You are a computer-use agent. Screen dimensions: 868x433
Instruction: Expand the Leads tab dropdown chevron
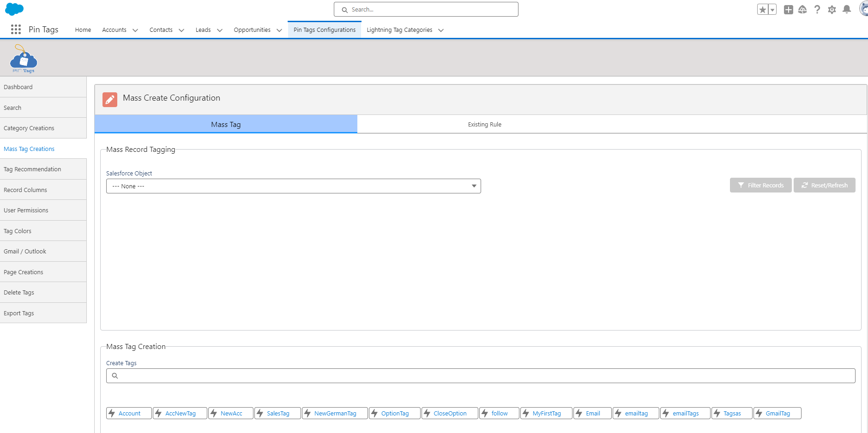pyautogui.click(x=220, y=30)
